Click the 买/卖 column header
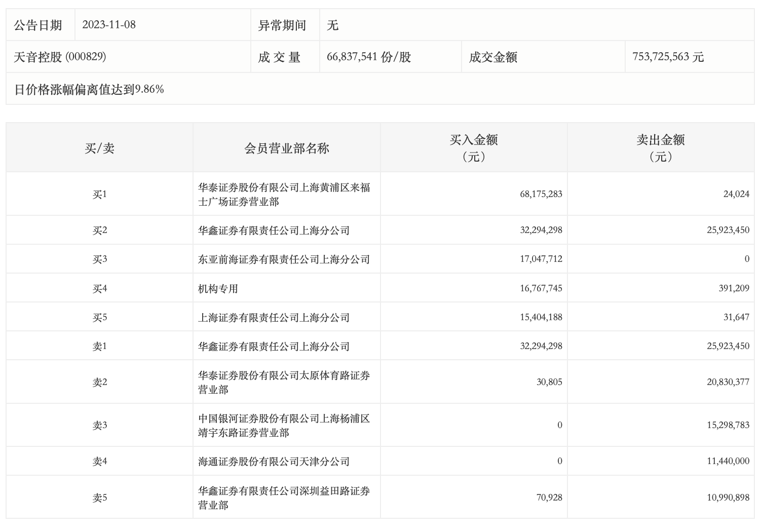This screenshot has height=532, width=762. point(99,148)
